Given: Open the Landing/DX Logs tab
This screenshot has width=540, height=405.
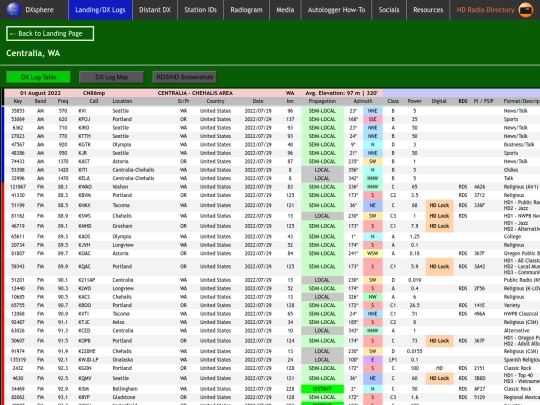Looking at the screenshot, I should [100, 10].
